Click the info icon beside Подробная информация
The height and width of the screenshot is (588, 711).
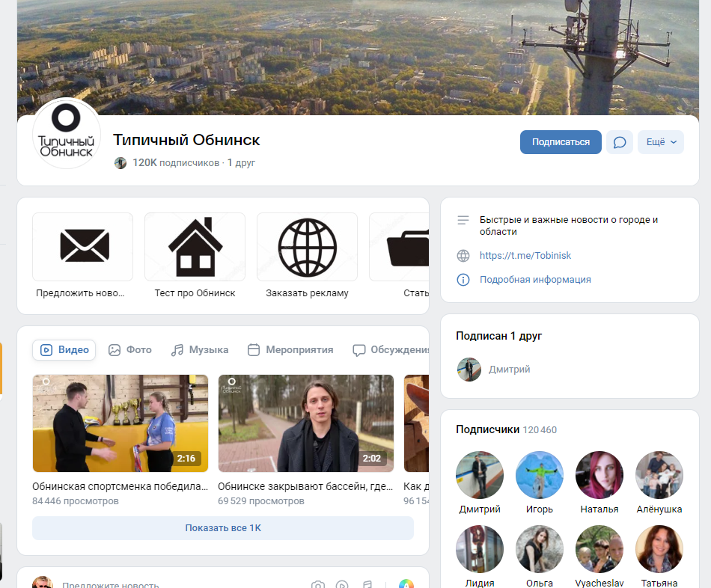pyautogui.click(x=463, y=280)
